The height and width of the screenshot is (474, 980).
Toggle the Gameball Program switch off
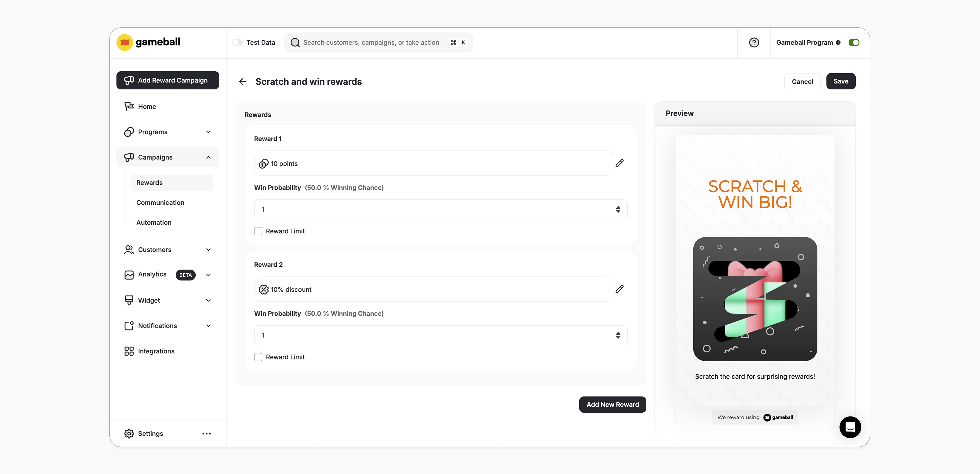pos(854,42)
